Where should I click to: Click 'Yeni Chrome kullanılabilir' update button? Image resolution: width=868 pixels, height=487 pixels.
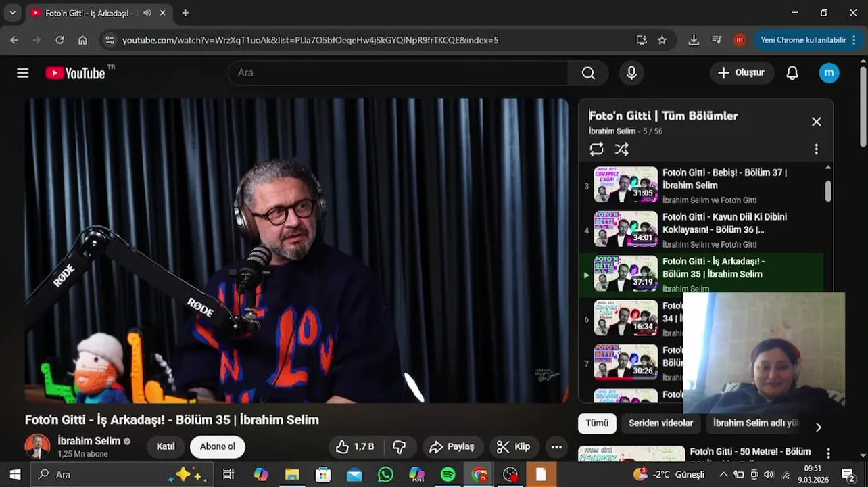pyautogui.click(x=809, y=40)
